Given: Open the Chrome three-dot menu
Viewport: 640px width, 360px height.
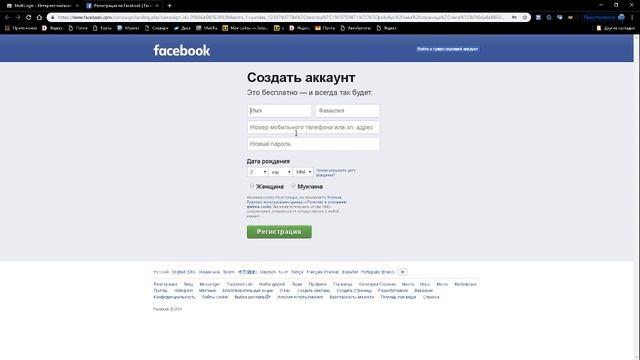Looking at the screenshot, I should 633,18.
